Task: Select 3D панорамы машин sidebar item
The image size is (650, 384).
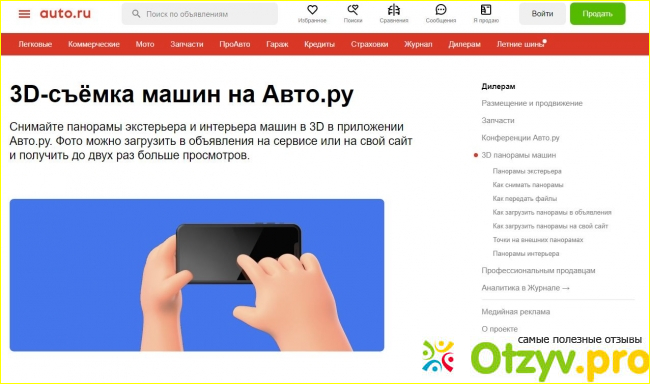Action: (519, 155)
